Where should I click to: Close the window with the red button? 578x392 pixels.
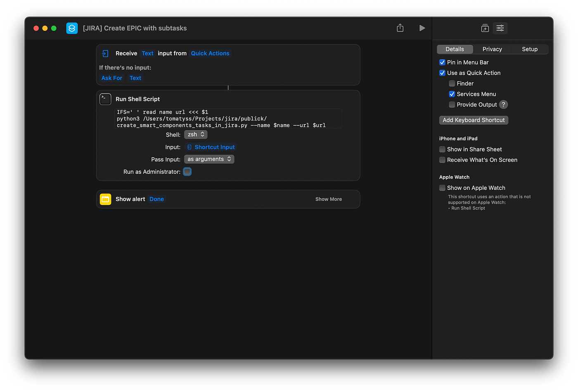pyautogui.click(x=36, y=28)
